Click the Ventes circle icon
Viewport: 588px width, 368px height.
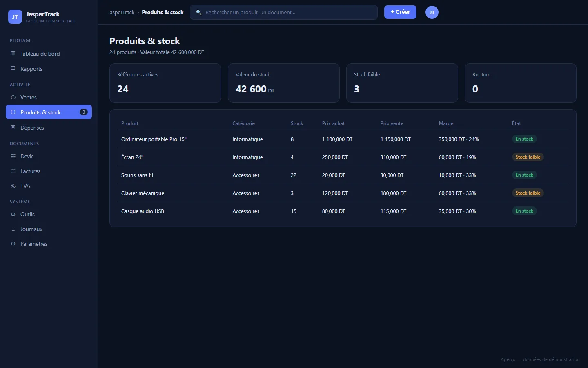pos(13,97)
